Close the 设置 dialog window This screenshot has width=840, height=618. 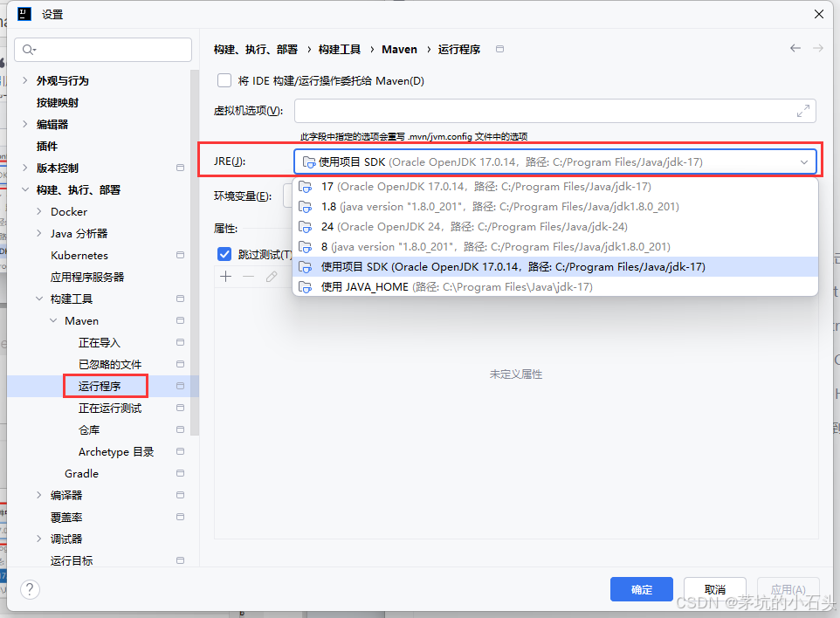point(819,14)
